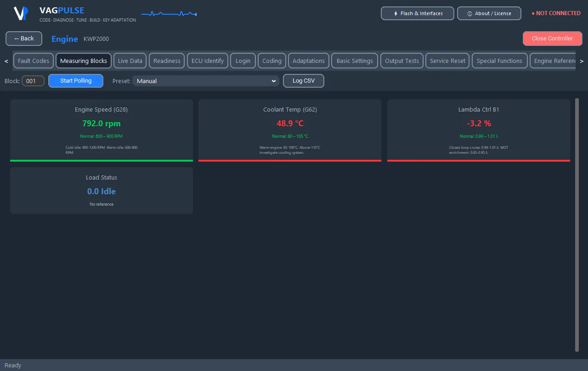Screen dimensions: 588x371
Task: Expand the Preset dropdown
Action: click(x=206, y=81)
